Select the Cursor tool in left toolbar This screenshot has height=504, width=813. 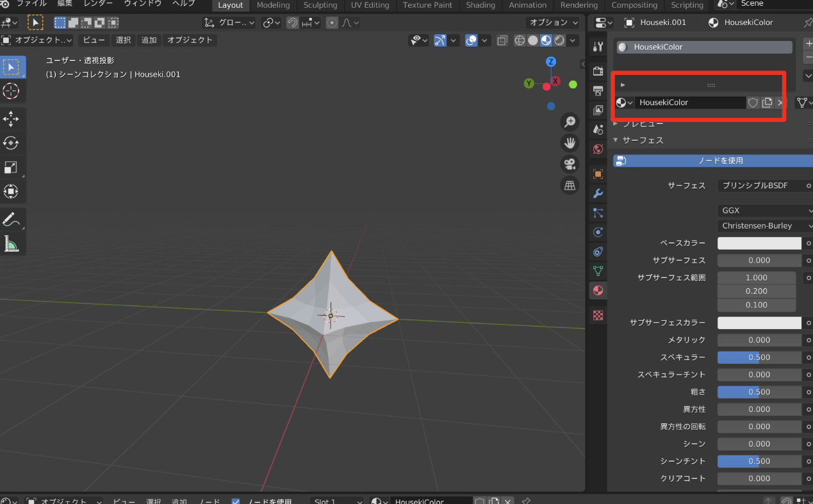click(x=12, y=91)
